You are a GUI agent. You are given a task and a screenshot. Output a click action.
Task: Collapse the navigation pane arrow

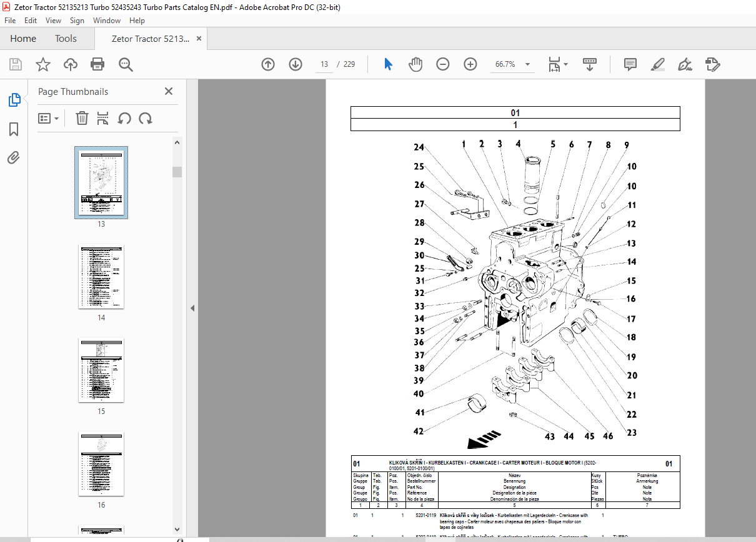192,308
